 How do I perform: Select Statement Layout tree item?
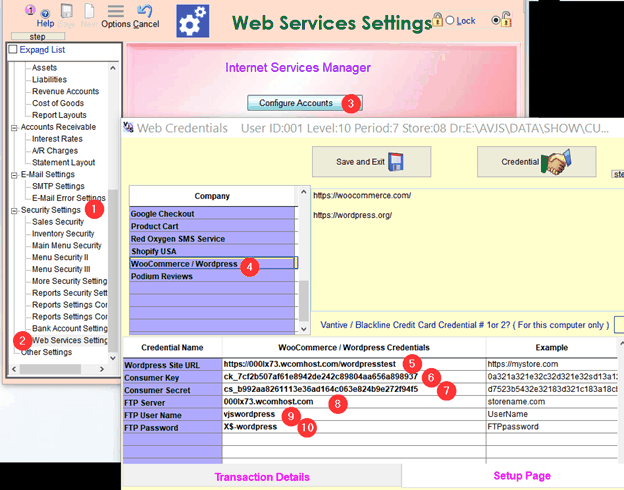63,162
